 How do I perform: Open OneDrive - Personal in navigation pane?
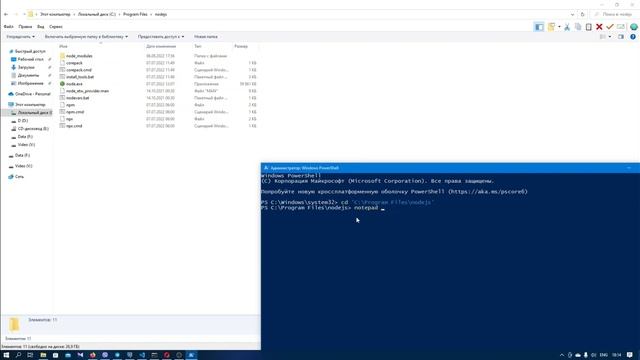click(33, 94)
